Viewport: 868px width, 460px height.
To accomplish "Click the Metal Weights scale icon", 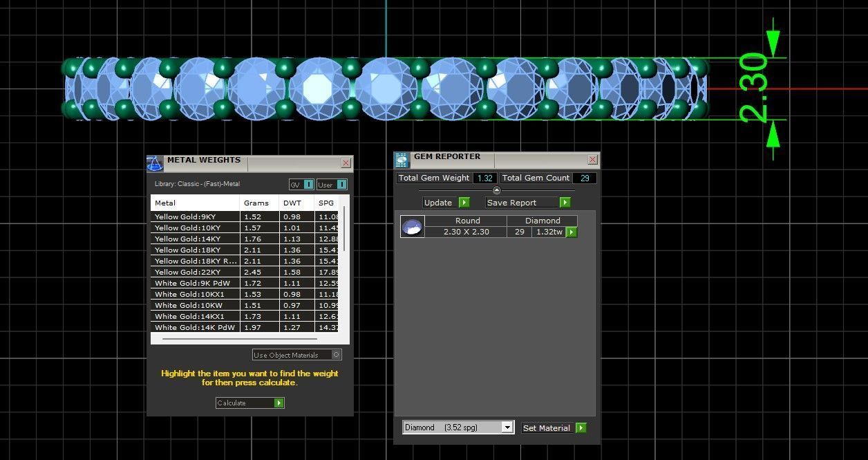I will [155, 164].
